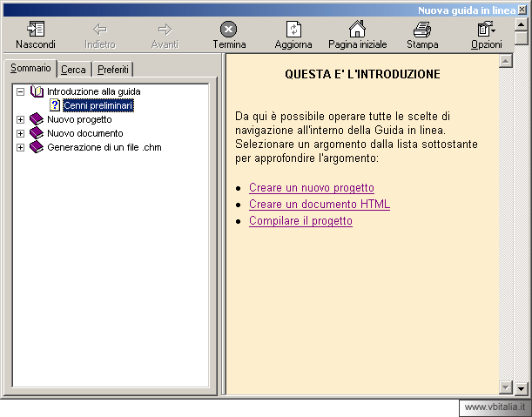Expand Generazione di un file .chm node
This screenshot has width=532, height=417.
20,147
